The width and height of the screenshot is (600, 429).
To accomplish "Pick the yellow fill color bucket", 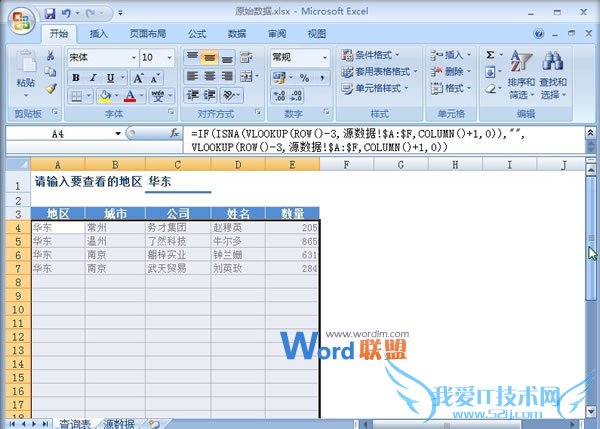I will [x=104, y=96].
